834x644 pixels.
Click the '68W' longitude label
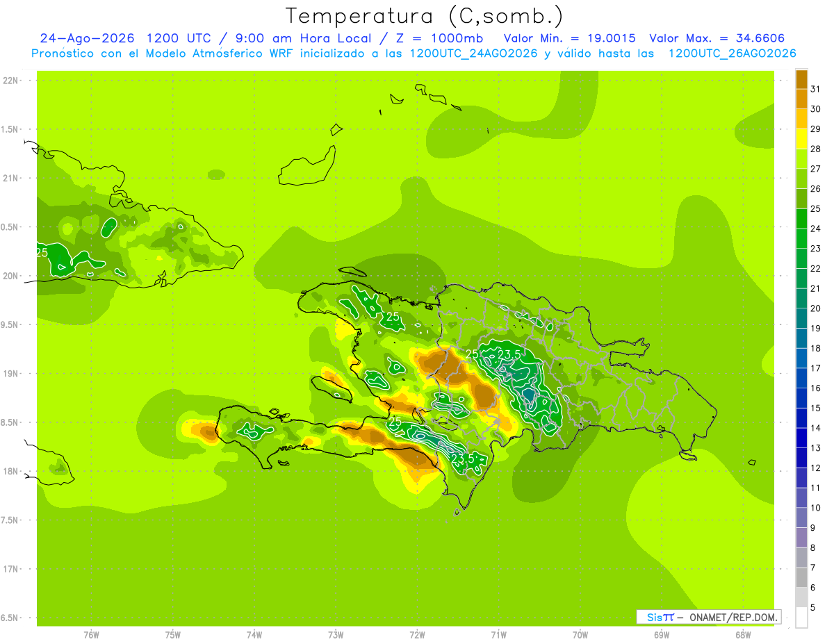coord(743,635)
